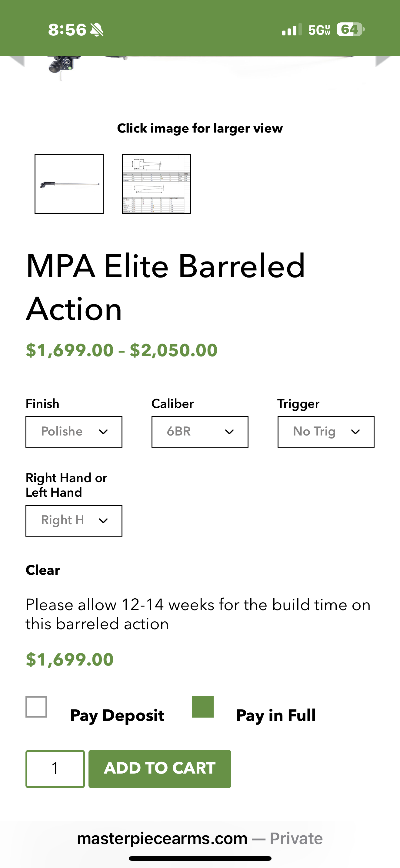
Task: Open the Finish dropdown
Action: click(74, 432)
